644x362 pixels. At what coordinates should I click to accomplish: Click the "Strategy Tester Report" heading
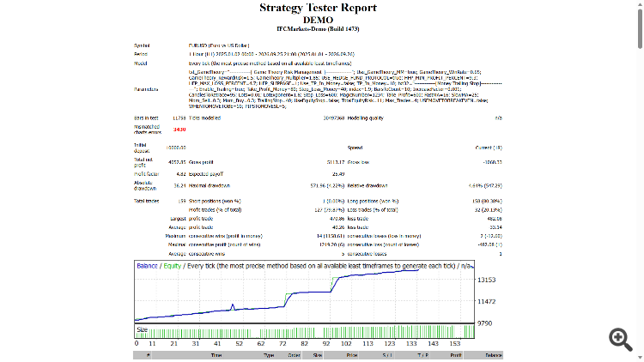tap(318, 8)
